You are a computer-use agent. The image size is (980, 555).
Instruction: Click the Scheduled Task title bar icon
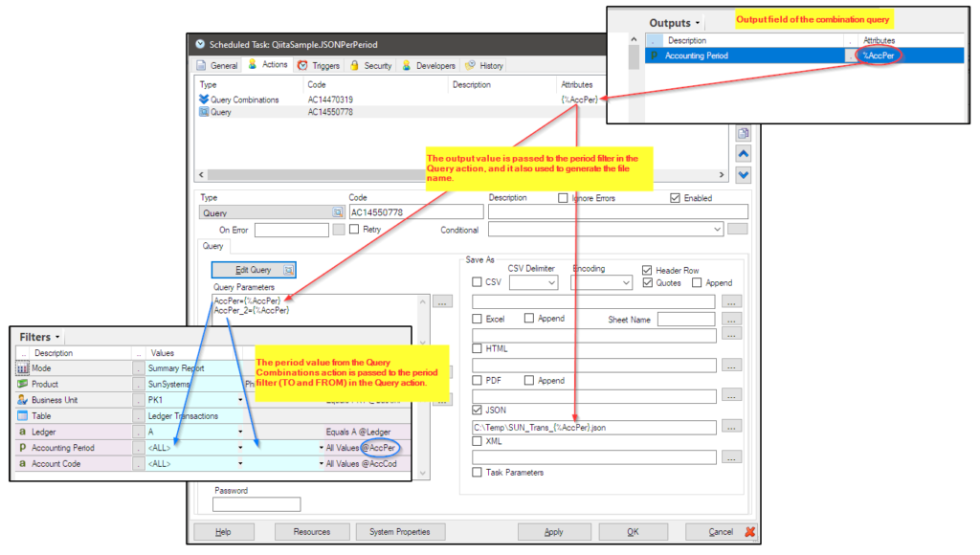click(x=200, y=44)
